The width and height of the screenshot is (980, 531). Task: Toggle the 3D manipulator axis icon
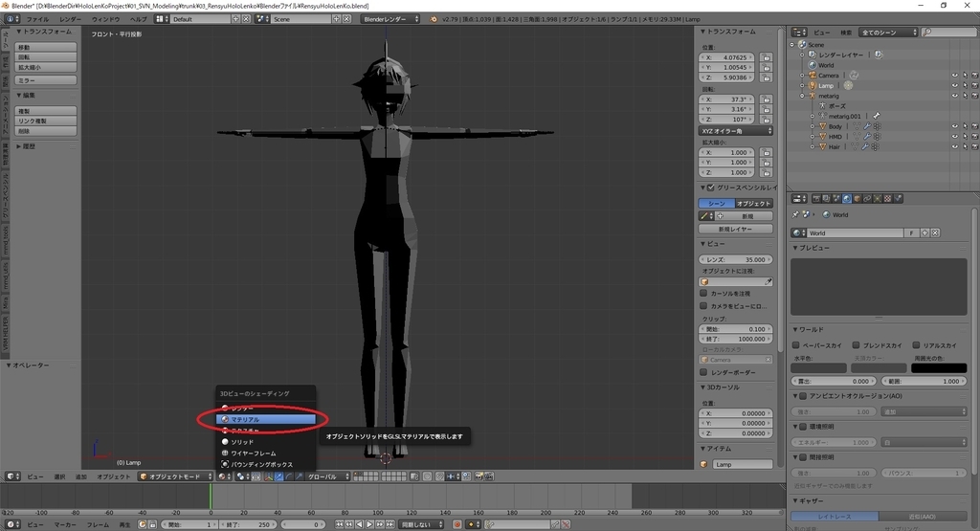pos(268,476)
